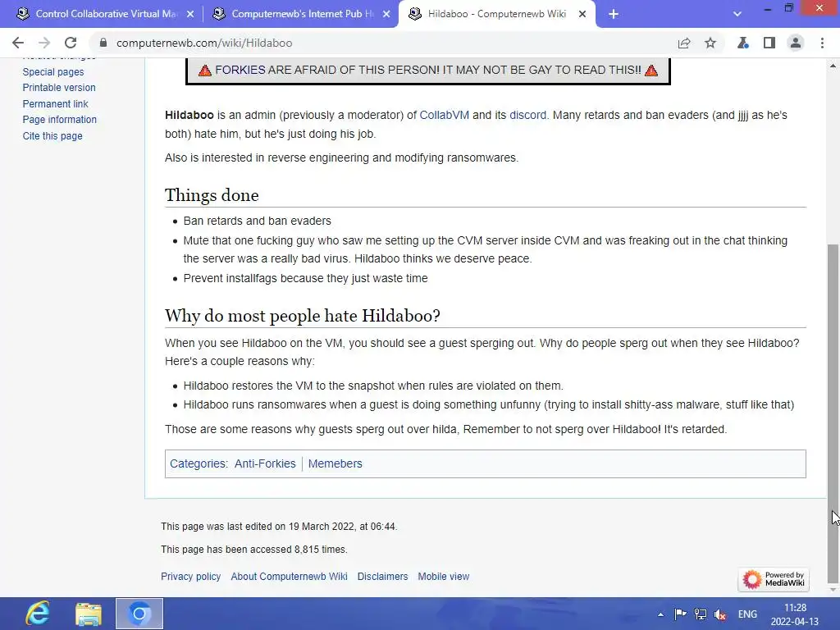Close the Hildaboo wiki tab

[x=582, y=15]
